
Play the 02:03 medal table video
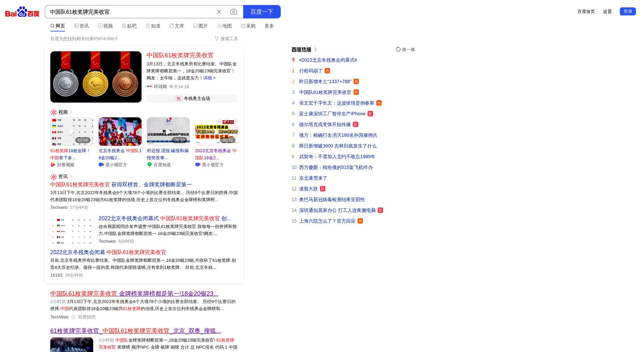72,131
